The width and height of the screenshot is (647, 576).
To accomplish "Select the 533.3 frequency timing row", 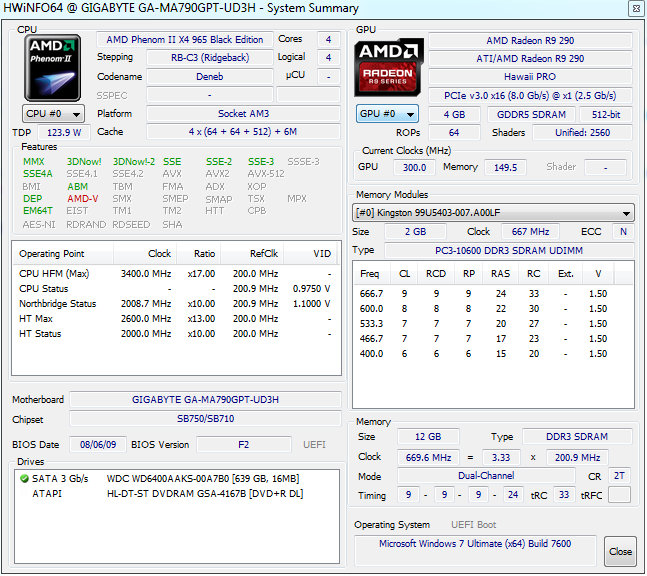I will pyautogui.click(x=491, y=324).
